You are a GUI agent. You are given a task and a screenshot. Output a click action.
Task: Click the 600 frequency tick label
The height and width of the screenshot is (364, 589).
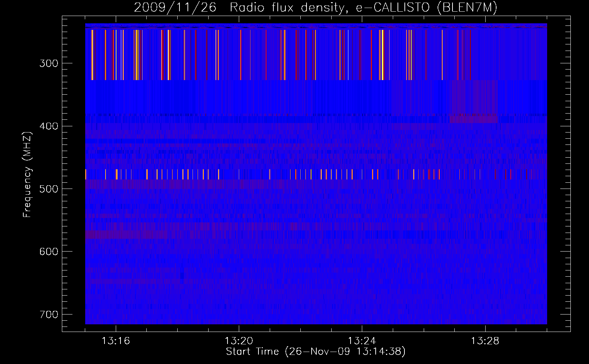pos(49,252)
